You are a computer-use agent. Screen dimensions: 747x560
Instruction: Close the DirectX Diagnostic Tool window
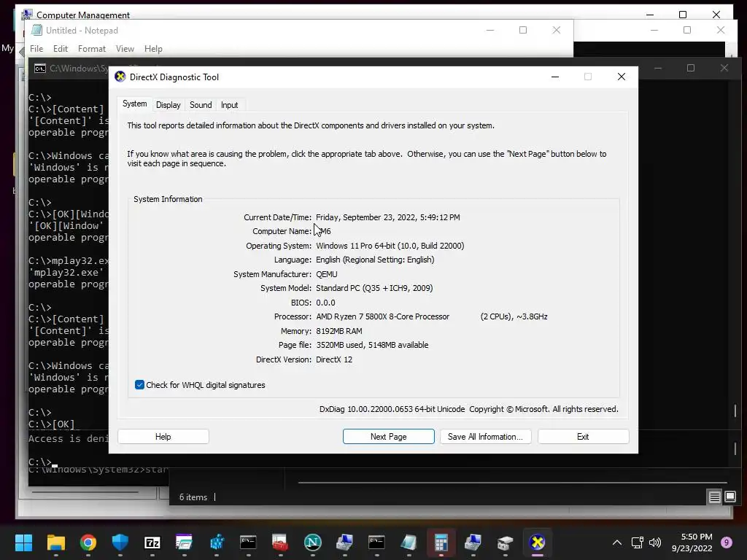pos(622,77)
